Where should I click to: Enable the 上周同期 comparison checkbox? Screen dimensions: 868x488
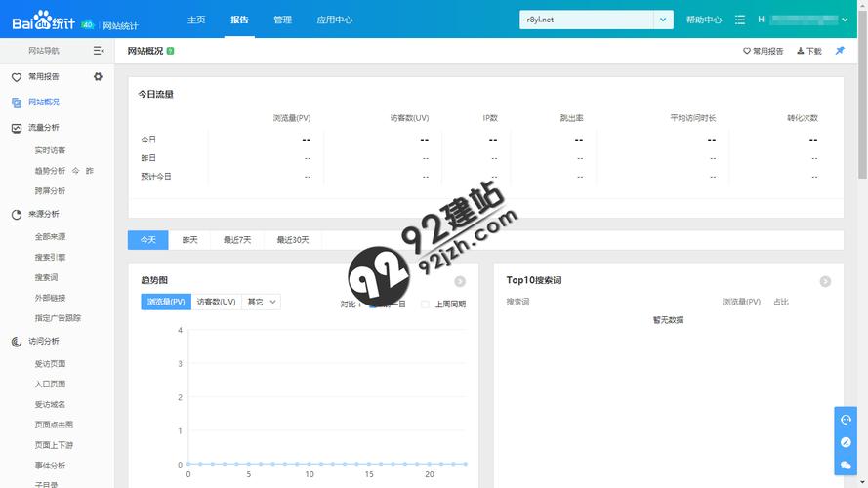[x=425, y=304]
